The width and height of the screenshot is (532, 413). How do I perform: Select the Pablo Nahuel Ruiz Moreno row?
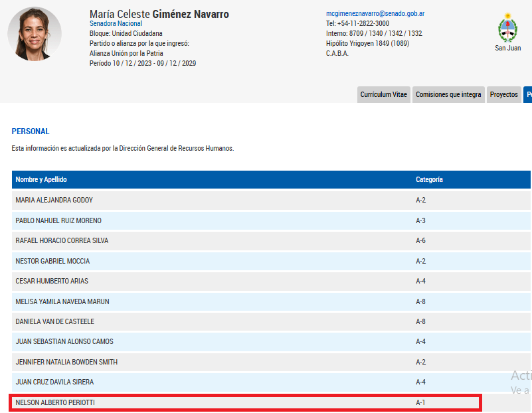[x=58, y=220]
